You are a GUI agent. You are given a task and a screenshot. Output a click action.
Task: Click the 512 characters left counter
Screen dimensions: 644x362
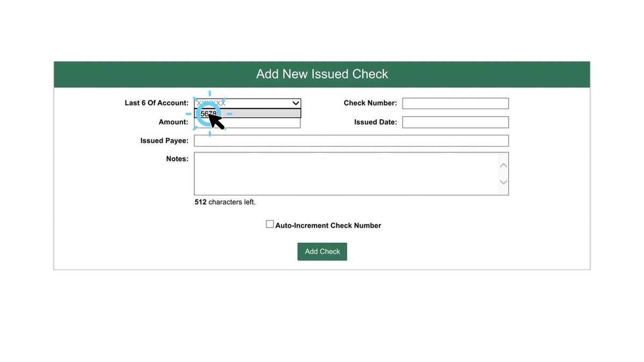point(225,202)
